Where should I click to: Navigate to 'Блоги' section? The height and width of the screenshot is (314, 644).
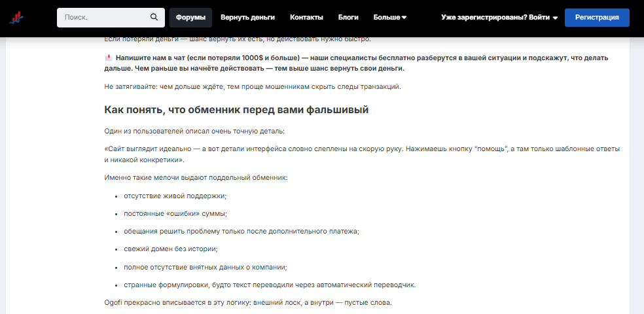(348, 18)
